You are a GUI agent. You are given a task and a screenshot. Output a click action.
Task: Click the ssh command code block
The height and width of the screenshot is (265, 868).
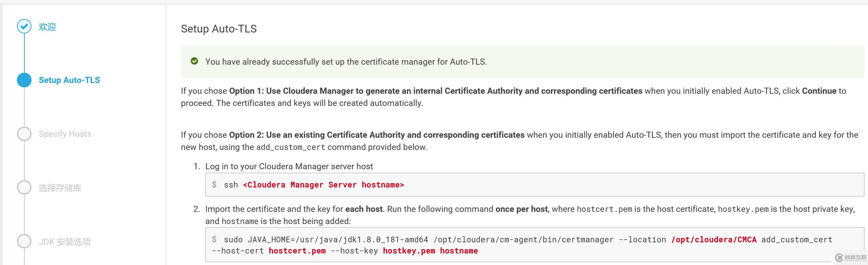tap(535, 184)
